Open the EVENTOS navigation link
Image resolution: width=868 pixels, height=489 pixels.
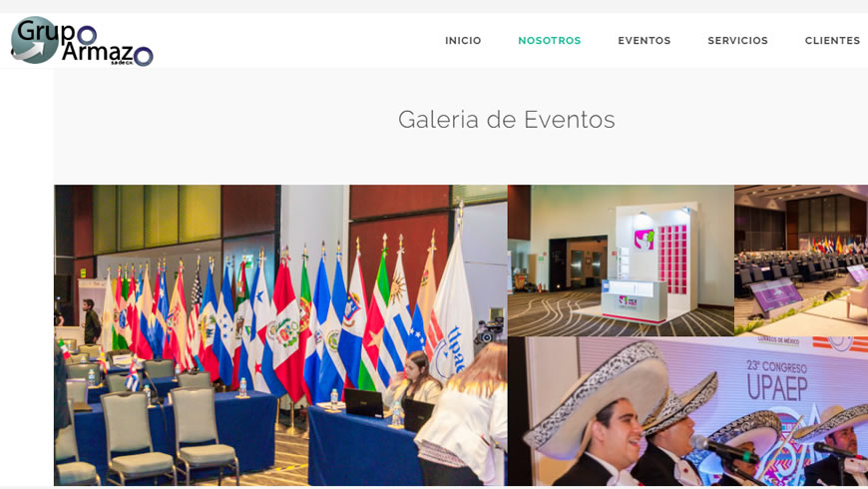coord(644,41)
